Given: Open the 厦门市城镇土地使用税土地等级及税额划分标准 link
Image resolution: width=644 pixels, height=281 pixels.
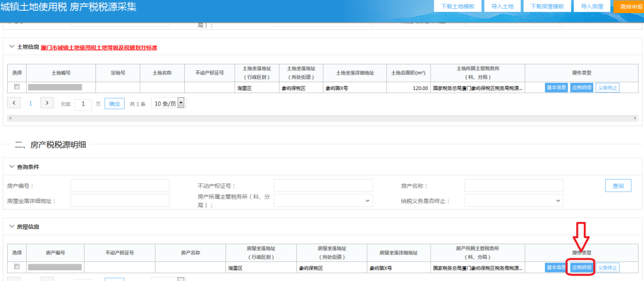Looking at the screenshot, I should [99, 48].
